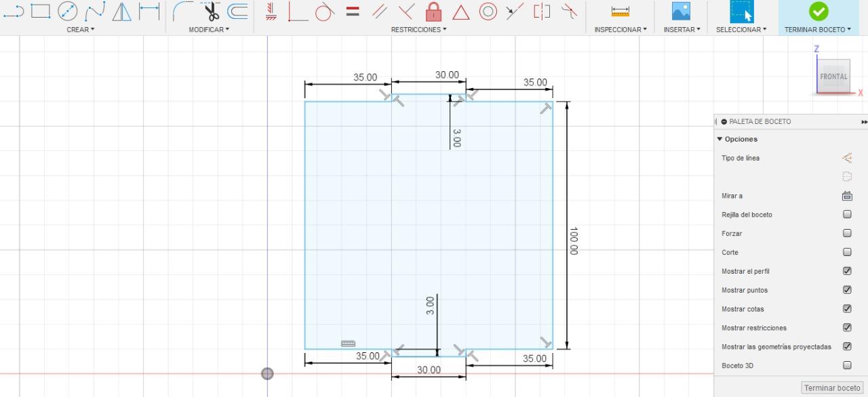Open the TERMINAR BOCETO dropdown menu
This screenshot has width=868, height=397.
[x=818, y=30]
